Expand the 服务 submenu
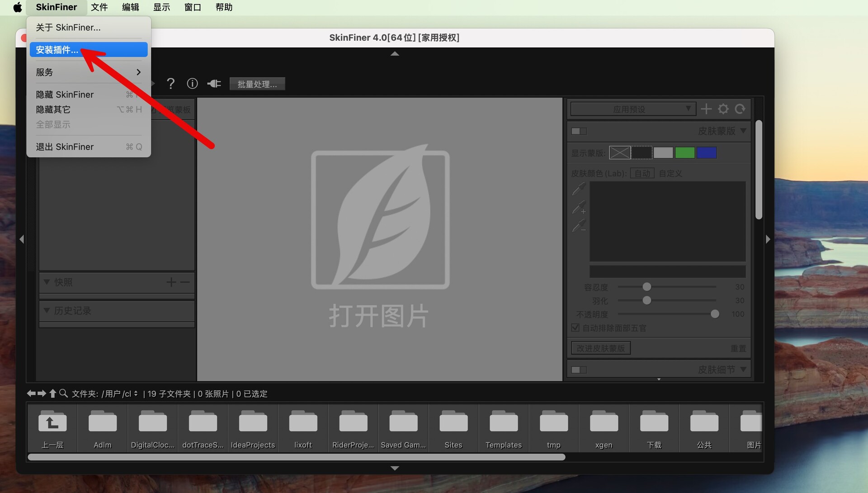Viewport: 868px width, 493px height. click(x=89, y=72)
